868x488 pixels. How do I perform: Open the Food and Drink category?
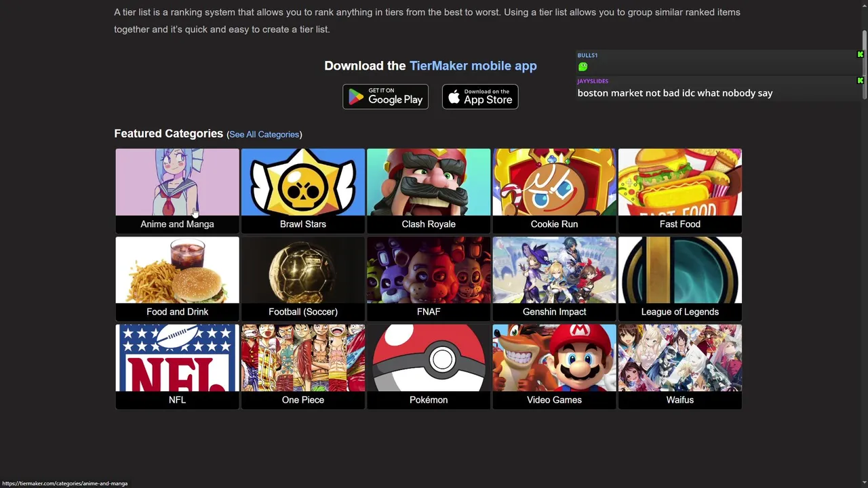[177, 279]
